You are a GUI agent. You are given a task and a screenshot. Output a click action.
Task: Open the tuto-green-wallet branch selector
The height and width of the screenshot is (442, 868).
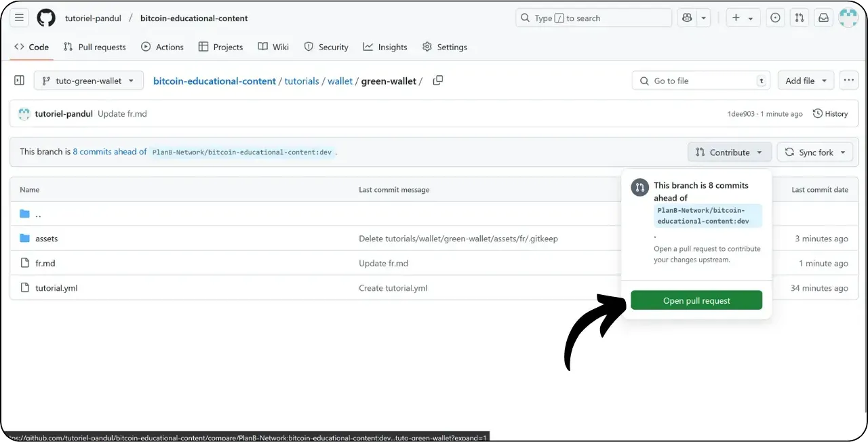[x=88, y=80]
